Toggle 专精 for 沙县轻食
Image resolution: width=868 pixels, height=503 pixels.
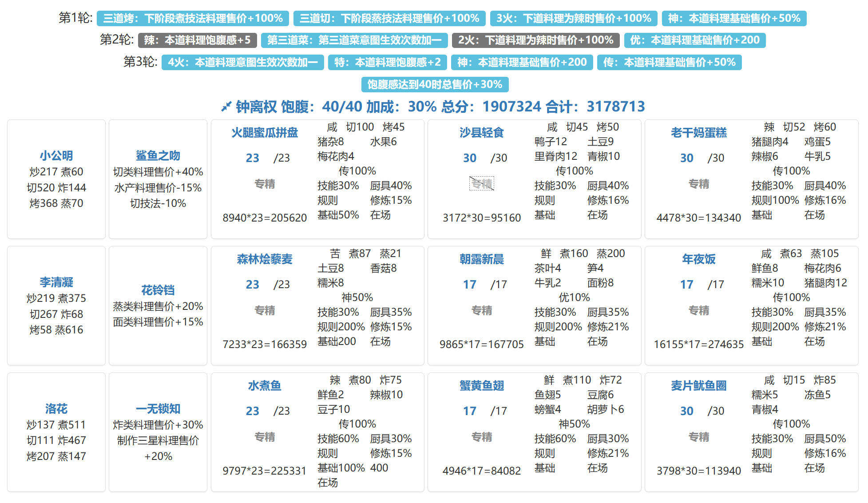click(x=481, y=183)
